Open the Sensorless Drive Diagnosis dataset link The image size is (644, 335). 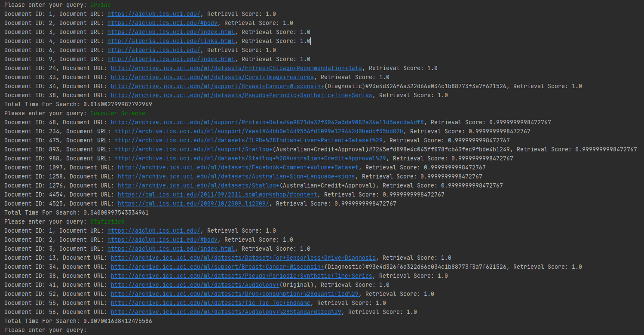pos(243,258)
